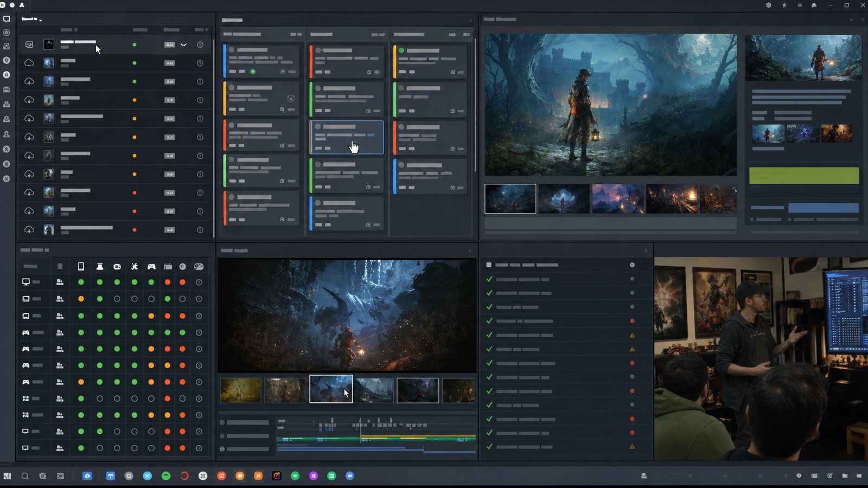This screenshot has height=488, width=868.
Task: Close the checklist panel
Action: point(646,251)
